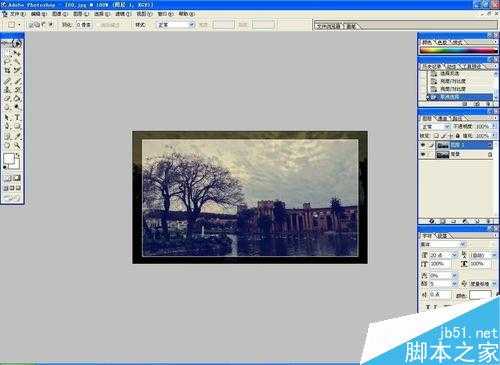The width and height of the screenshot is (500, 365).
Task: Toggle visibility of the background layer
Action: [x=423, y=154]
